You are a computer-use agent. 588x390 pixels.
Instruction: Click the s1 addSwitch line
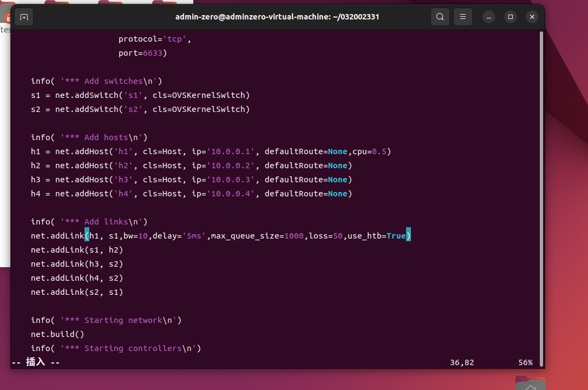click(140, 95)
